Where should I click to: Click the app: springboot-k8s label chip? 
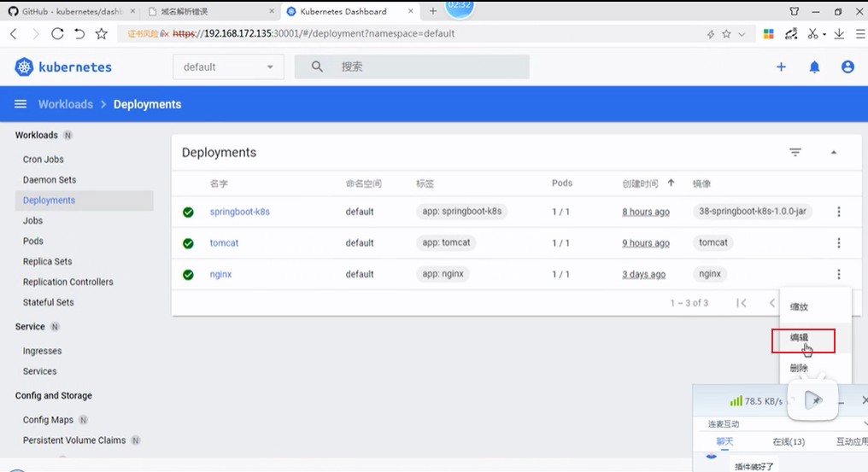coord(461,212)
